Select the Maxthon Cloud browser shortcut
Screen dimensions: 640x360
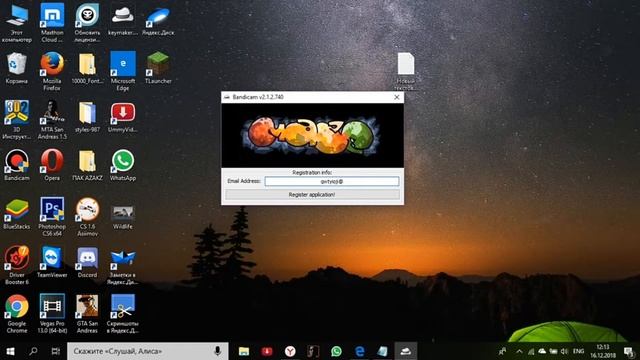52,22
